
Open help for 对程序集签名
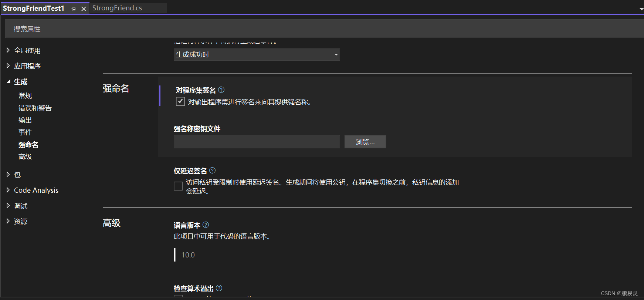(221, 90)
